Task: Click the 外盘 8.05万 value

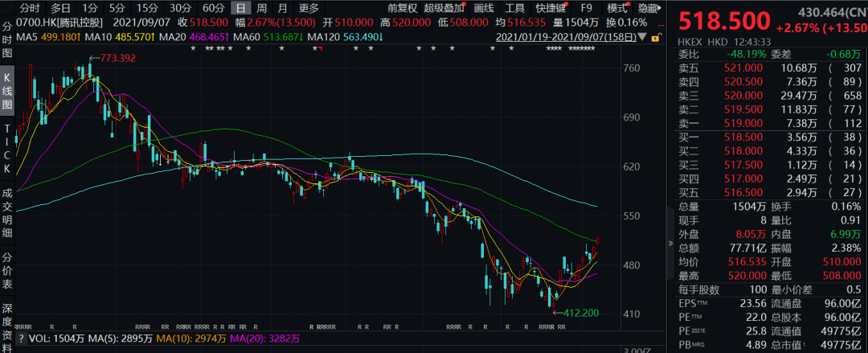Action: pos(750,234)
